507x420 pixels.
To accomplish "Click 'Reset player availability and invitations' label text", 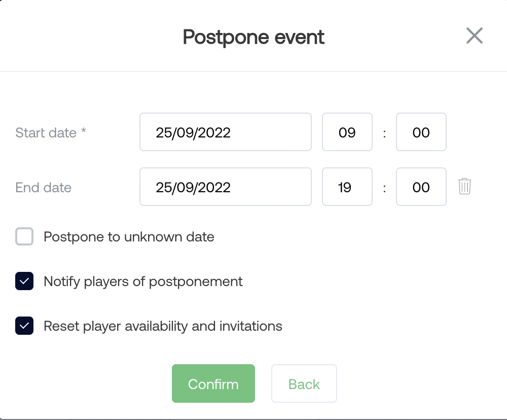I will (163, 326).
